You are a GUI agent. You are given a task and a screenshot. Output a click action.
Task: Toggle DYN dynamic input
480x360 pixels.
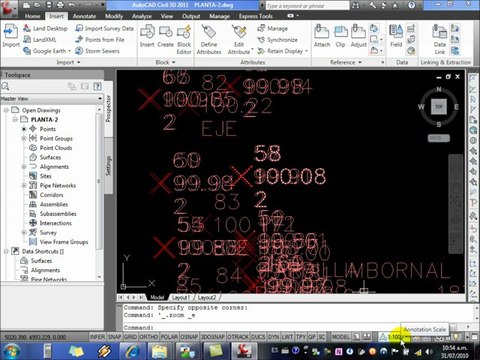(x=273, y=337)
